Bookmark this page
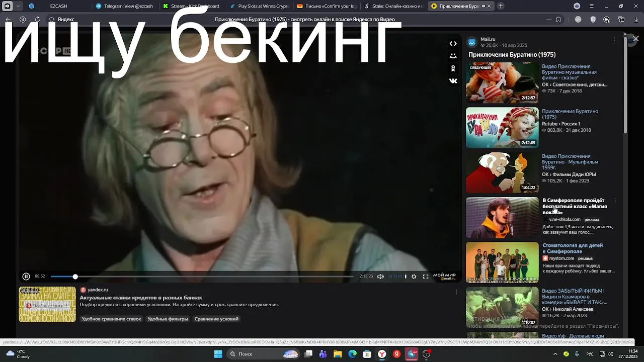The width and height of the screenshot is (644, 362). point(558,20)
